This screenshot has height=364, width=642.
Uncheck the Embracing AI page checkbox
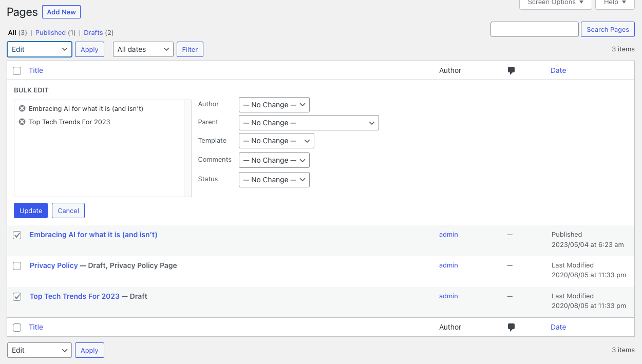[17, 235]
